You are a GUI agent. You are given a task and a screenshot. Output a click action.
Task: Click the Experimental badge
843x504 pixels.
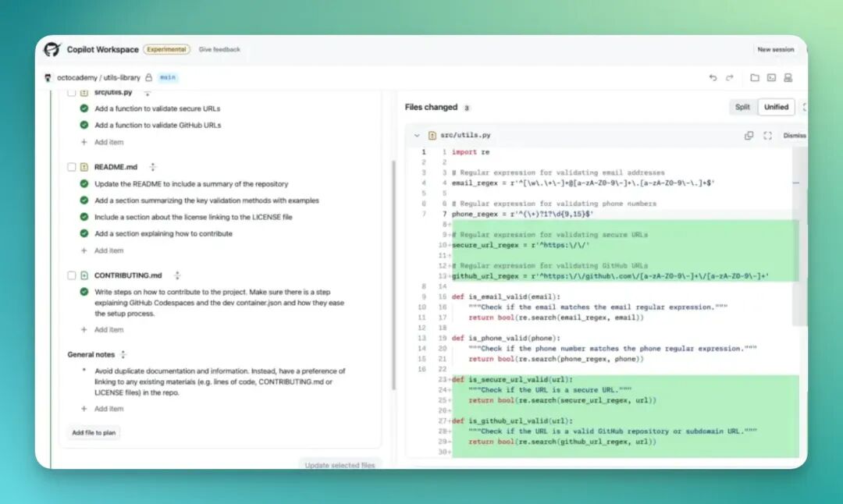(x=167, y=49)
